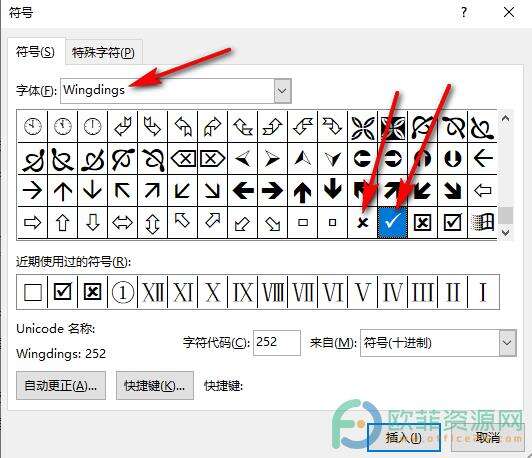Viewport: 532px width, 458px height.
Task: Pick the outlined up arrow symbol
Action: 63,223
